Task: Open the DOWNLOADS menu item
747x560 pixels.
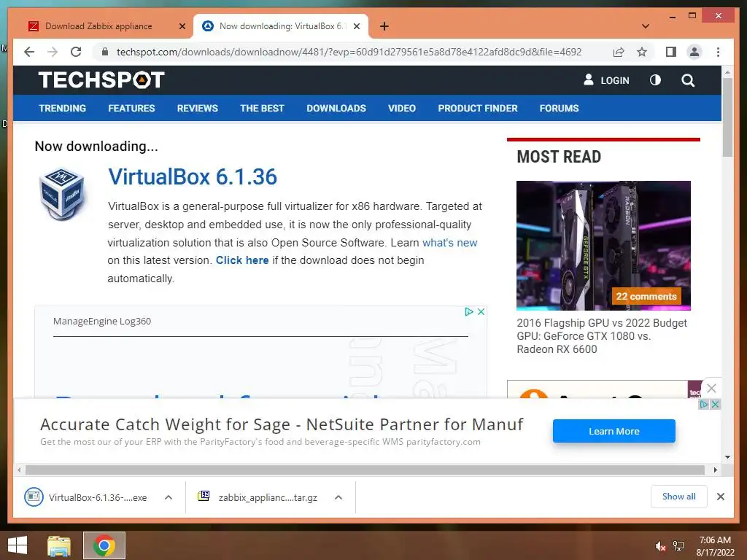Action: tap(336, 108)
